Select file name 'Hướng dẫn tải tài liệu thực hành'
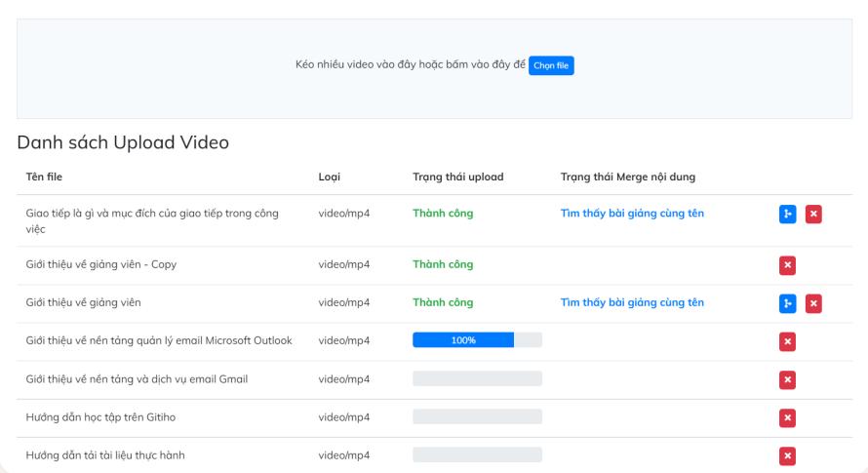Image resolution: width=868 pixels, height=473 pixels. pyautogui.click(x=105, y=455)
